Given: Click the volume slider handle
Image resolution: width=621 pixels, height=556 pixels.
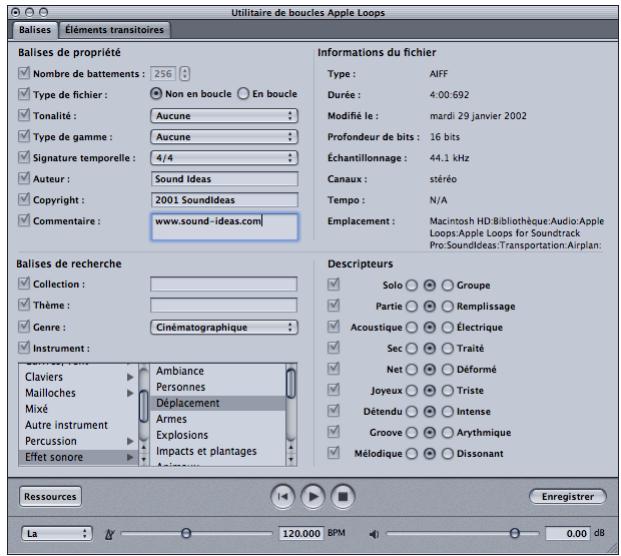Looking at the screenshot, I should (x=514, y=533).
